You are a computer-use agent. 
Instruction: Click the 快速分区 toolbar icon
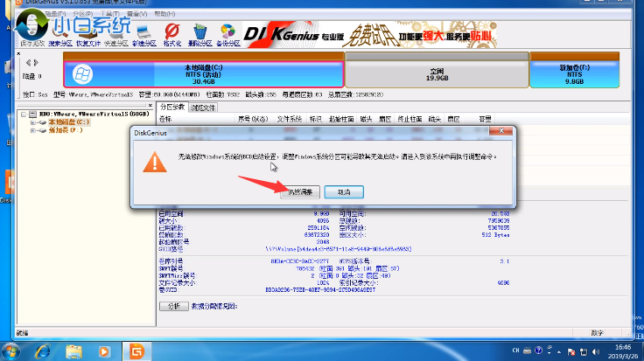point(116,35)
